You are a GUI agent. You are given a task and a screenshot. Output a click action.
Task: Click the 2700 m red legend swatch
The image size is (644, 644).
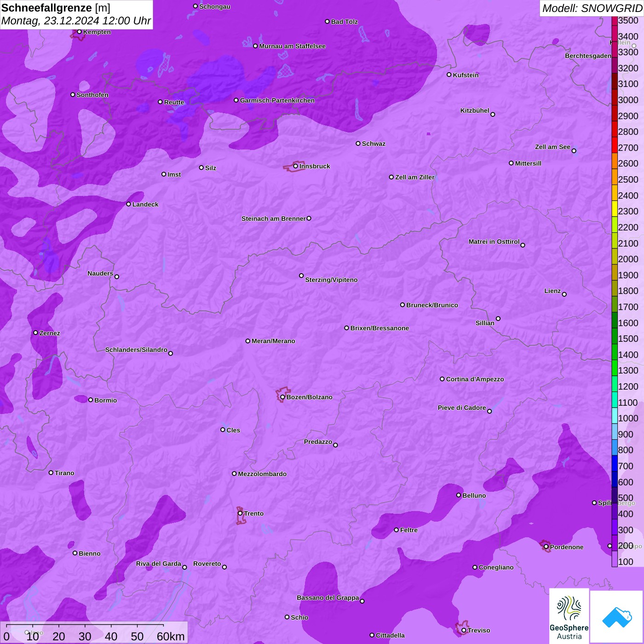615,144
